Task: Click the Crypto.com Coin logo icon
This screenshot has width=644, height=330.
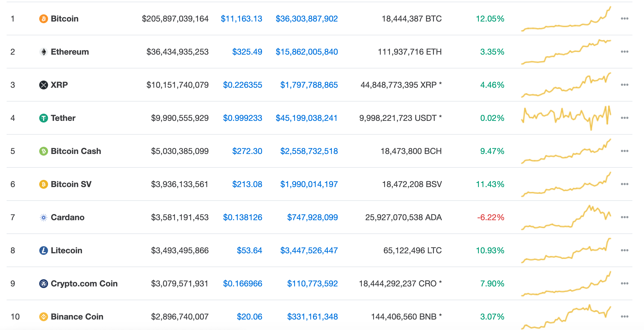Action: pyautogui.click(x=43, y=284)
